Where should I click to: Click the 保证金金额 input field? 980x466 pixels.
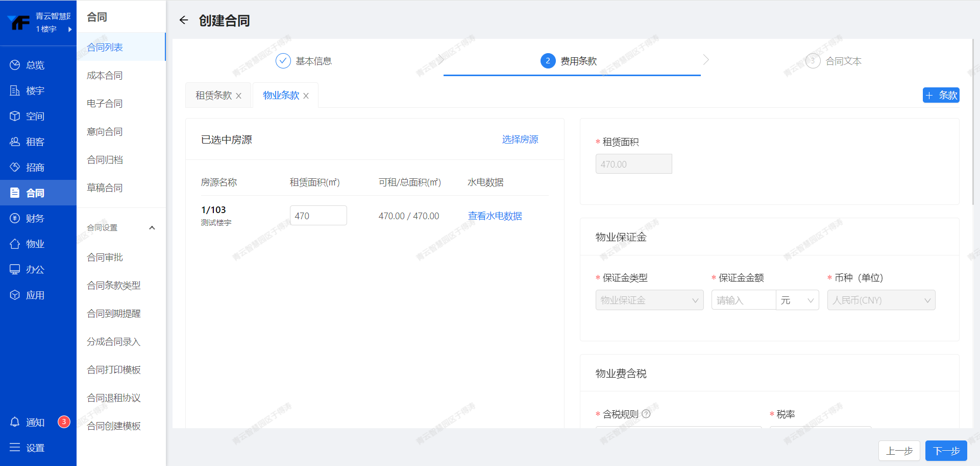coord(743,300)
